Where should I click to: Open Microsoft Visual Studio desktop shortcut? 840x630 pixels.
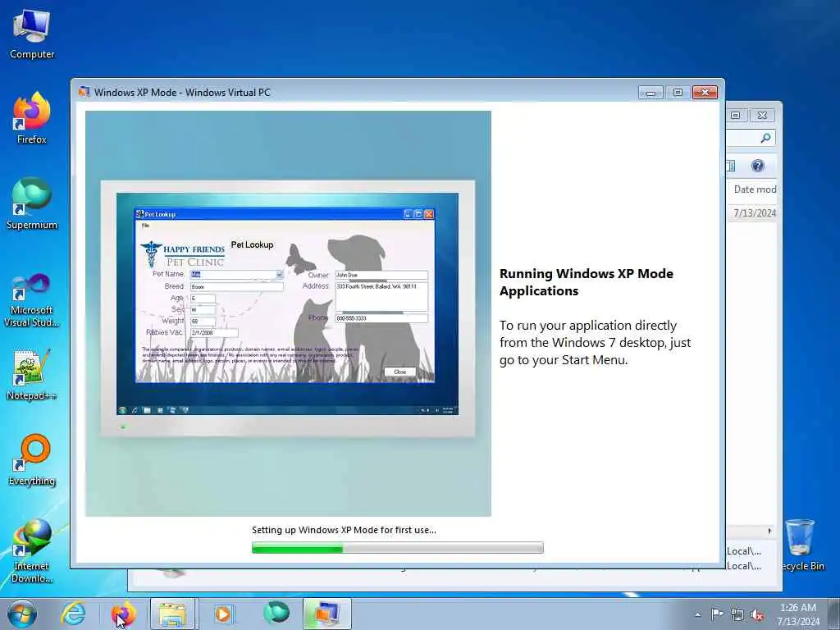[x=32, y=301]
